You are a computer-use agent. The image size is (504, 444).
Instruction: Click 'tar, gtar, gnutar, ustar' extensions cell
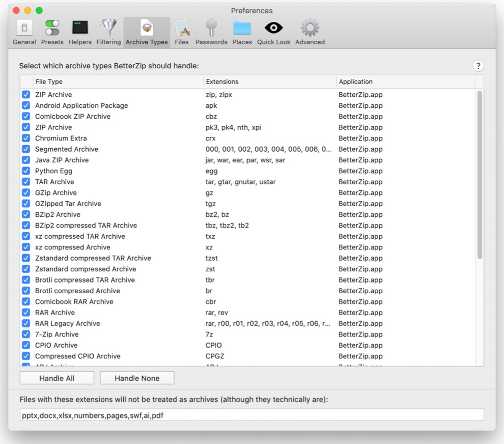point(240,182)
